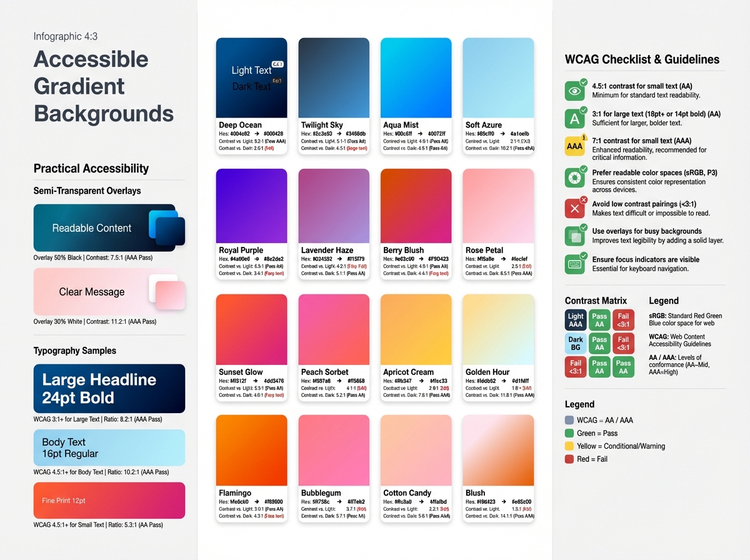This screenshot has height=560, width=750.
Task: Select the yellow Conditional/Warning legend swatch
Action: coord(569,446)
